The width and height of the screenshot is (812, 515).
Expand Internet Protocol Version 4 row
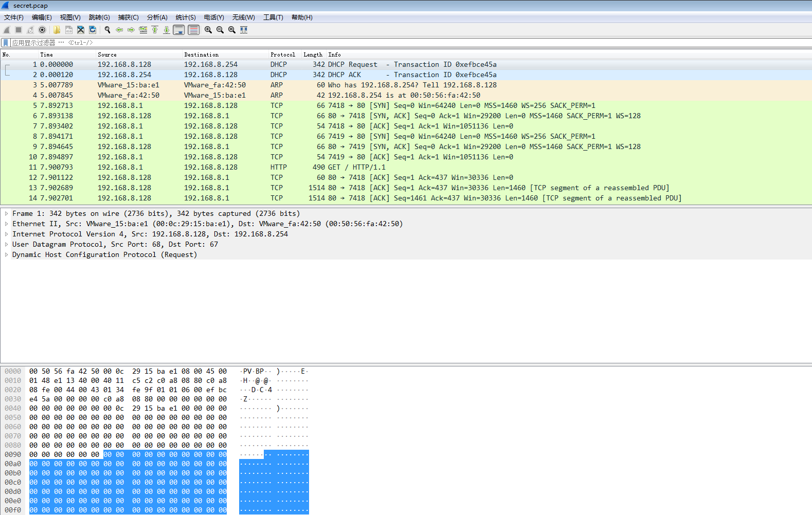pos(6,234)
